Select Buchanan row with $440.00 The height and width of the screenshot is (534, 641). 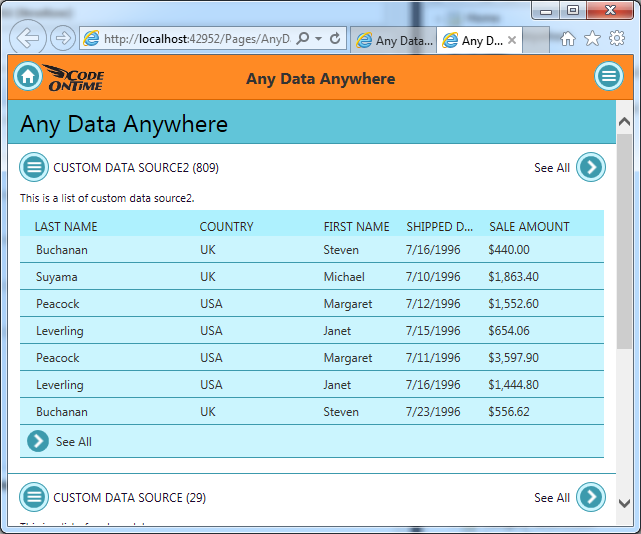click(312, 249)
